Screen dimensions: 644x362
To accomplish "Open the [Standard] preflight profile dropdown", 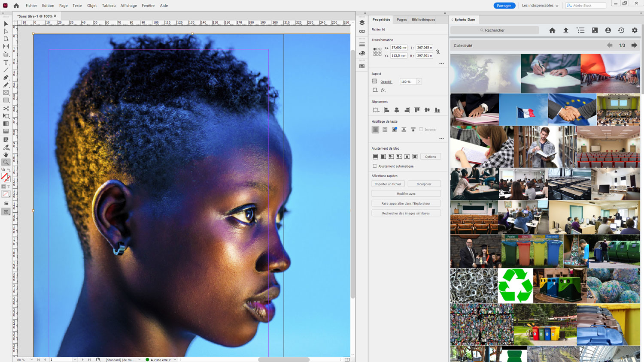I will pos(140,359).
